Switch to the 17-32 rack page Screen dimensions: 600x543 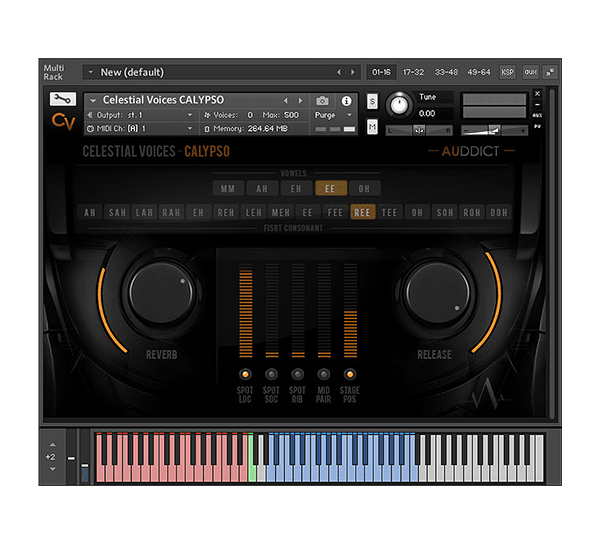tap(413, 72)
